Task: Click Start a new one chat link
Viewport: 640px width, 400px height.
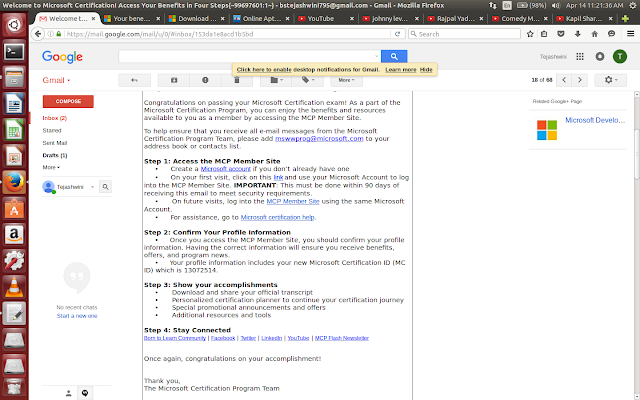Action: tap(77, 316)
